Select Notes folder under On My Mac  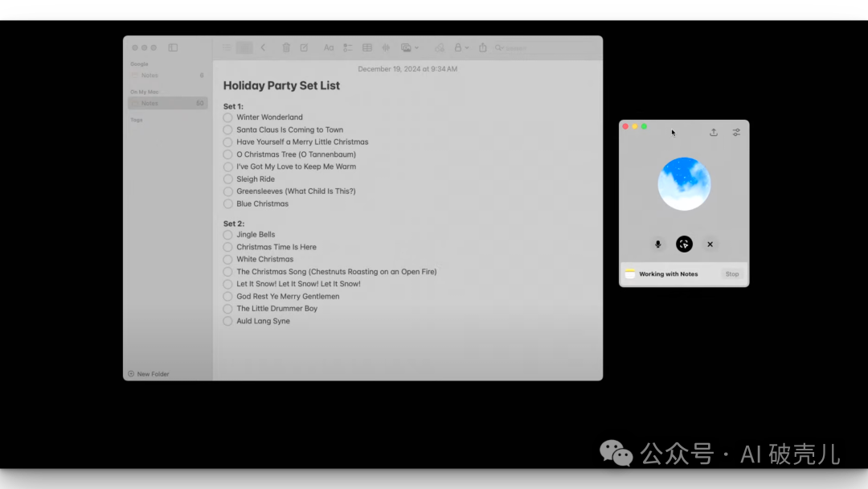click(x=150, y=103)
